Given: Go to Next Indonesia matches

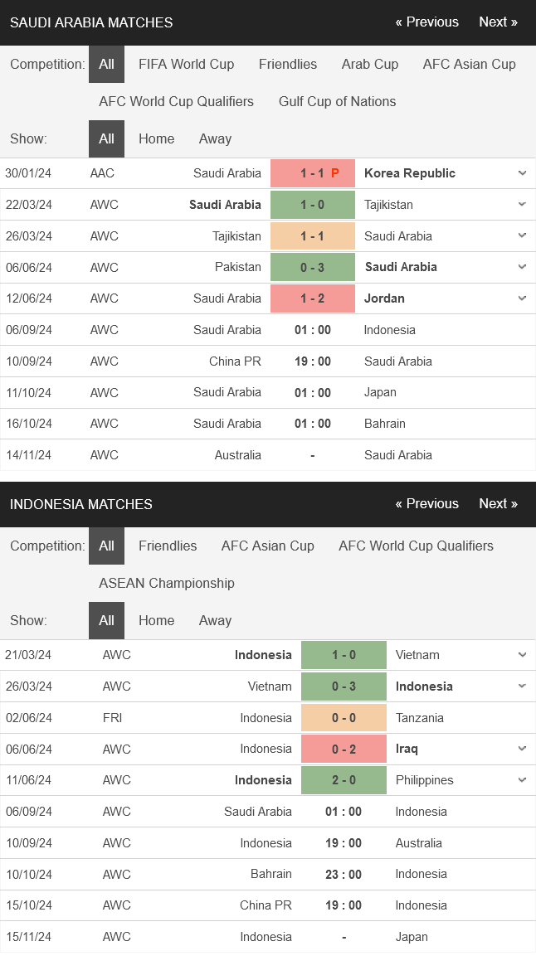Looking at the screenshot, I should [x=498, y=504].
